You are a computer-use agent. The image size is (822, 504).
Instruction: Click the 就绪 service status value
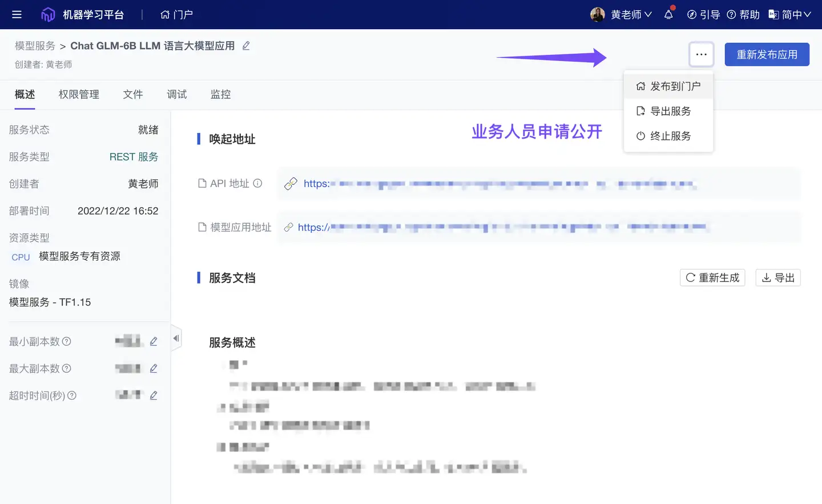coord(148,130)
